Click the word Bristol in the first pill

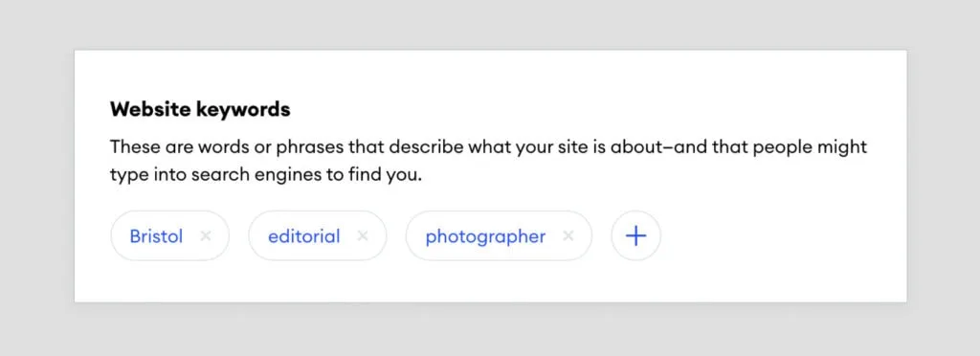[156, 236]
